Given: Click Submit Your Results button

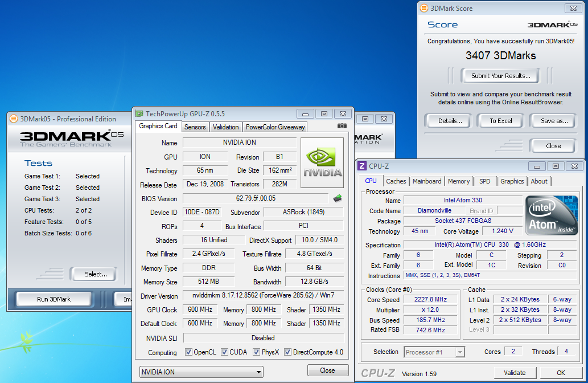Looking at the screenshot, I should 500,76.
